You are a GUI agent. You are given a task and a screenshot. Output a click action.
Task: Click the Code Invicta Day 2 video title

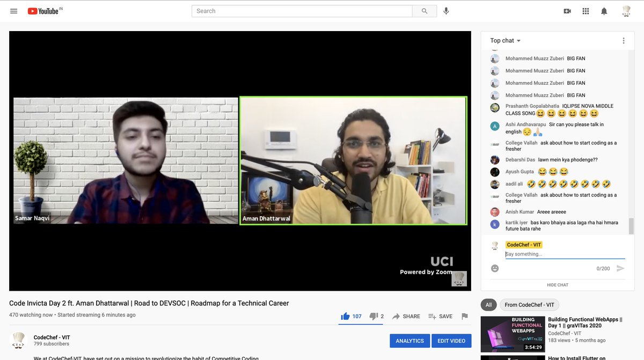tap(149, 303)
